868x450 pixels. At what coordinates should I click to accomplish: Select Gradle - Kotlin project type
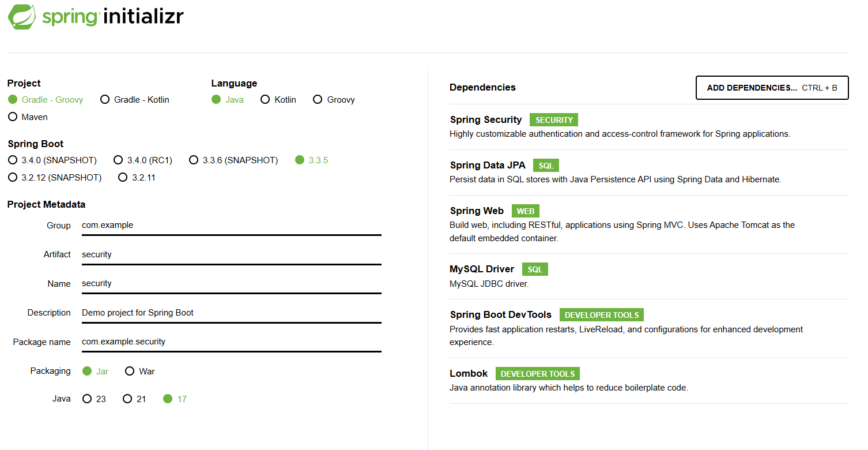point(135,100)
